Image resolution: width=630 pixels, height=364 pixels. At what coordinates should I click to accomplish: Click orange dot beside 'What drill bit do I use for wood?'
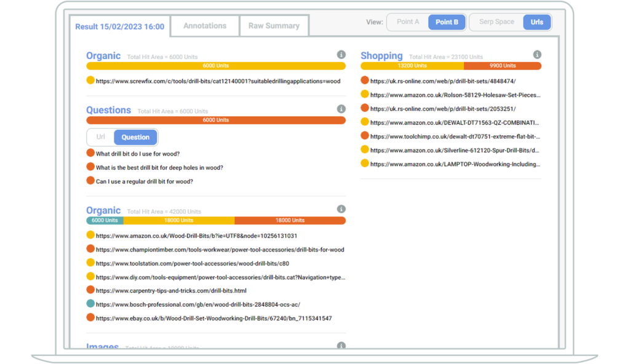click(90, 153)
